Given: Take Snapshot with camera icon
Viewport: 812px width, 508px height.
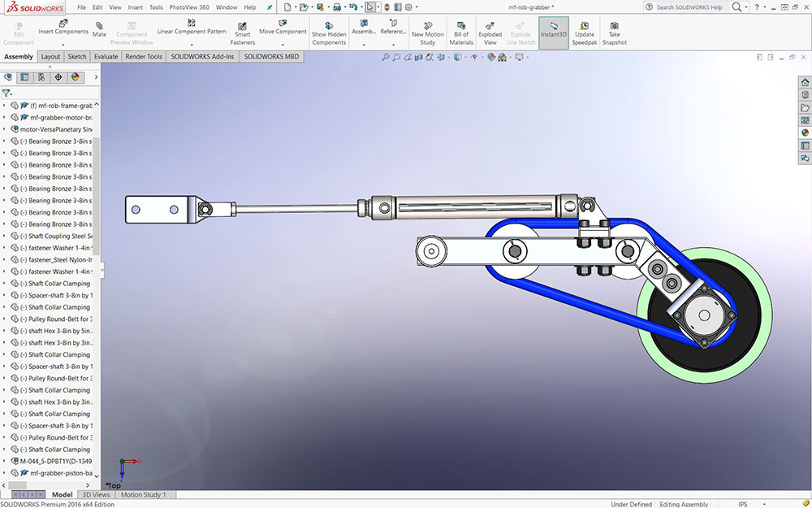Looking at the screenshot, I should tap(614, 26).
